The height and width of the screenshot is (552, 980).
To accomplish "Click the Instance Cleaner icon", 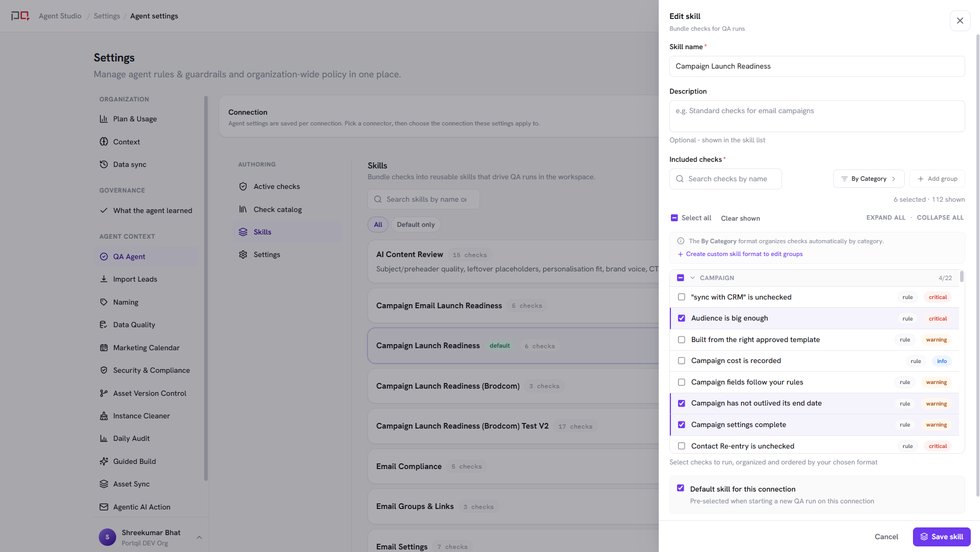I will point(104,416).
